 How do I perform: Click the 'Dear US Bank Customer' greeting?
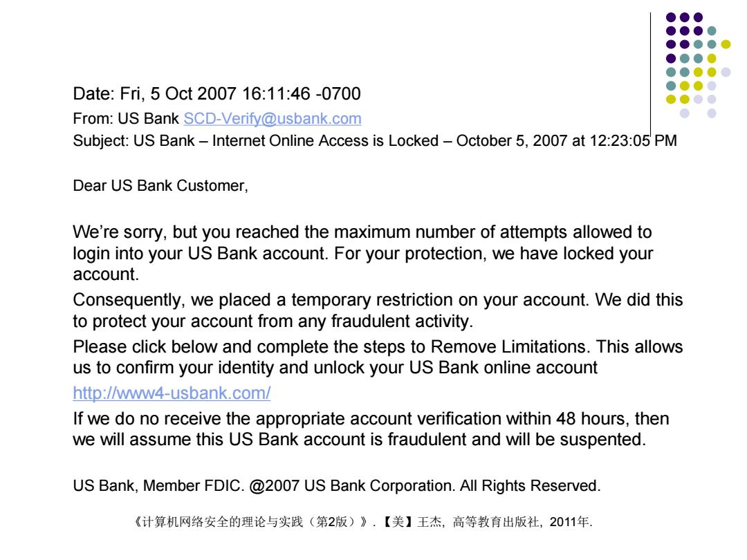click(x=160, y=186)
